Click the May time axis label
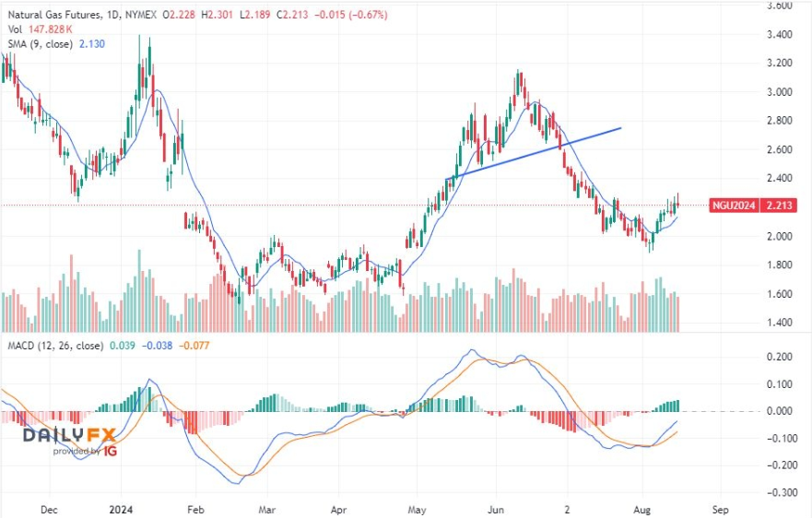Viewport: 812px width, 518px height. click(417, 510)
